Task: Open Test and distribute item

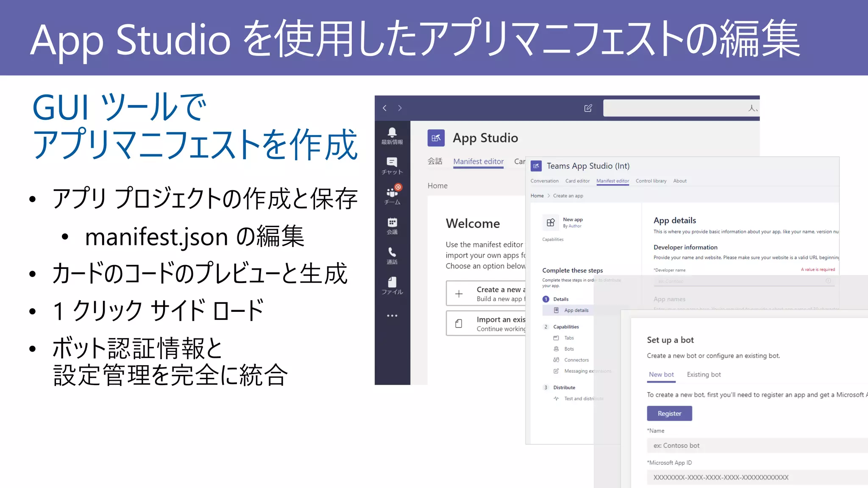Action: (579, 398)
